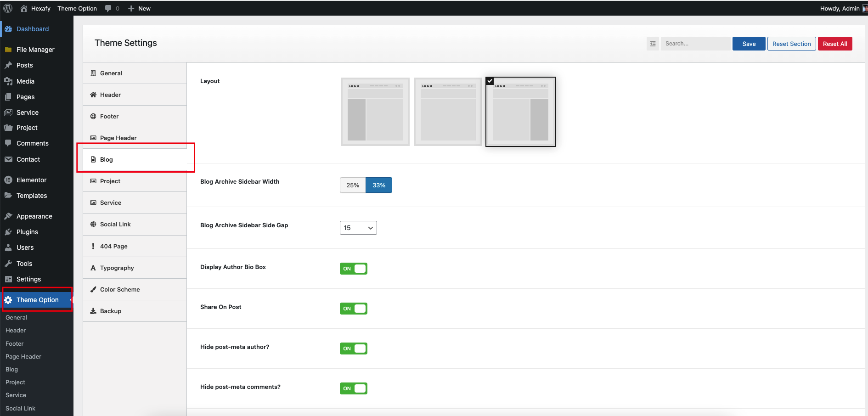868x416 pixels.
Task: Click the Contact envelope icon
Action: tap(8, 159)
